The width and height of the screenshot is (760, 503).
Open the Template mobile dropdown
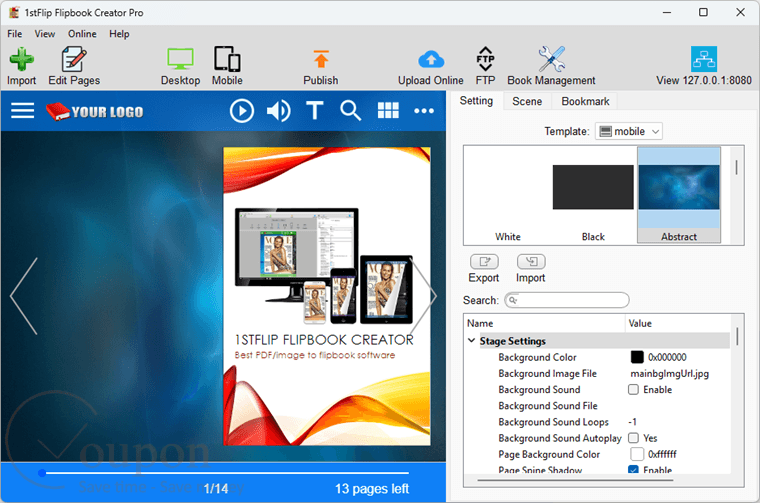coord(629,131)
